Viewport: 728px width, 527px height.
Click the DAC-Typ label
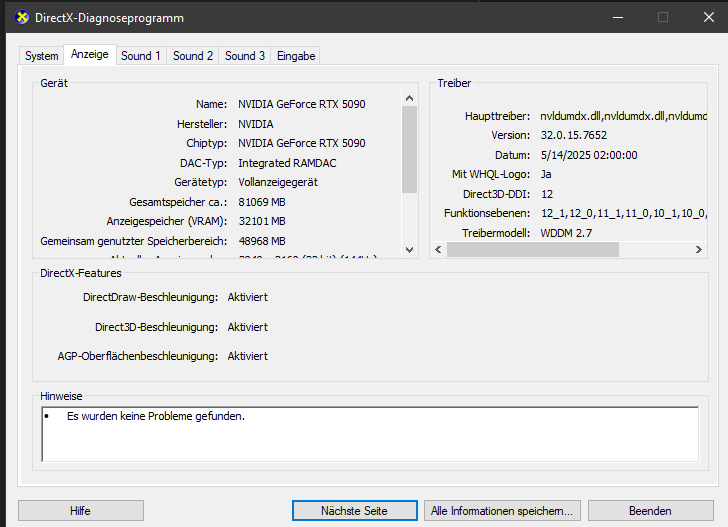pos(203,163)
